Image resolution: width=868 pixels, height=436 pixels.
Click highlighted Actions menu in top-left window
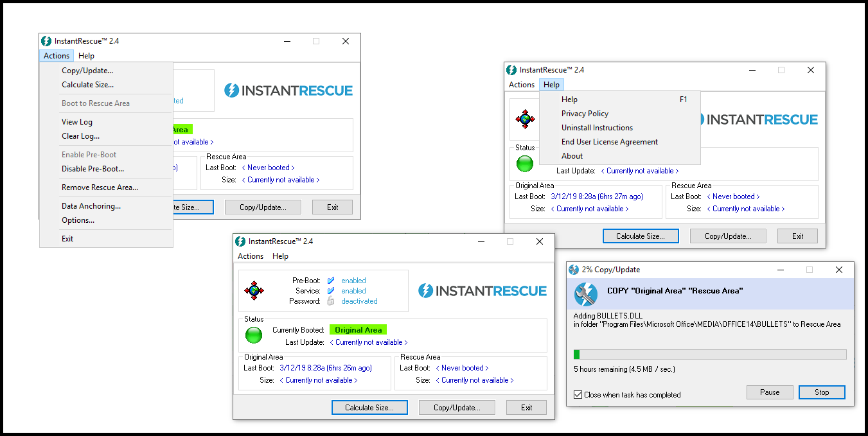[57, 56]
